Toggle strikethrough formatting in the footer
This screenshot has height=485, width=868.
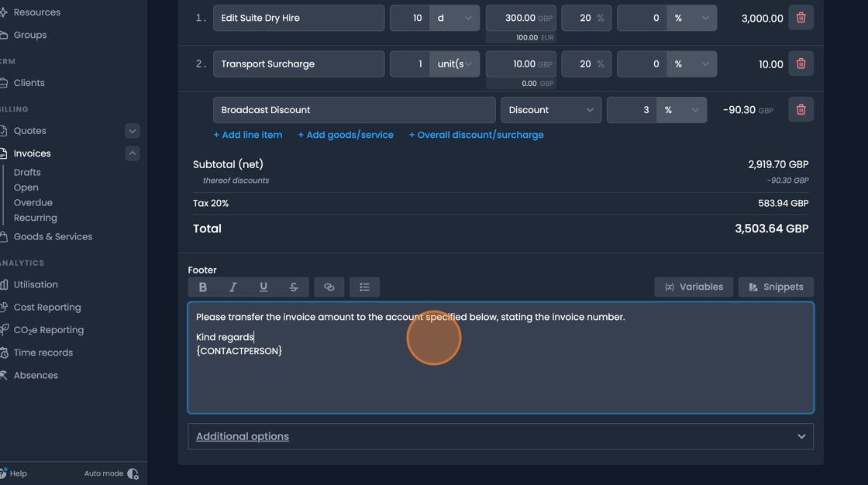293,287
